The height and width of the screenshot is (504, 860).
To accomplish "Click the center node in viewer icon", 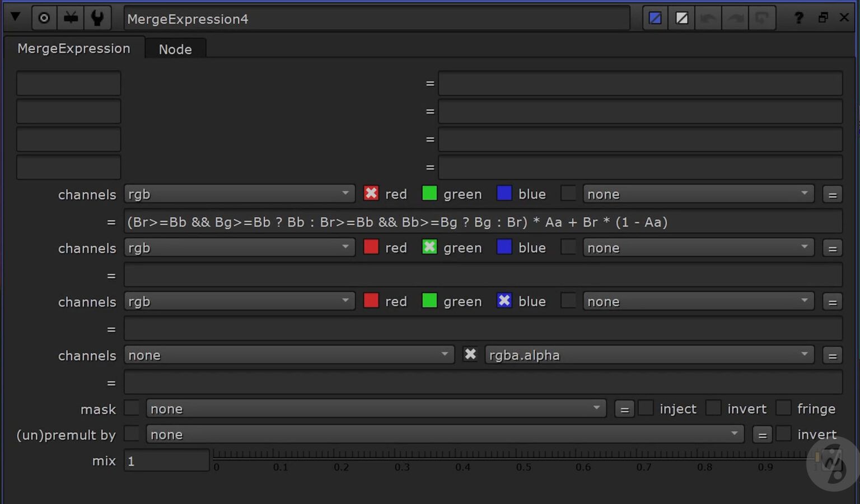I will click(44, 18).
